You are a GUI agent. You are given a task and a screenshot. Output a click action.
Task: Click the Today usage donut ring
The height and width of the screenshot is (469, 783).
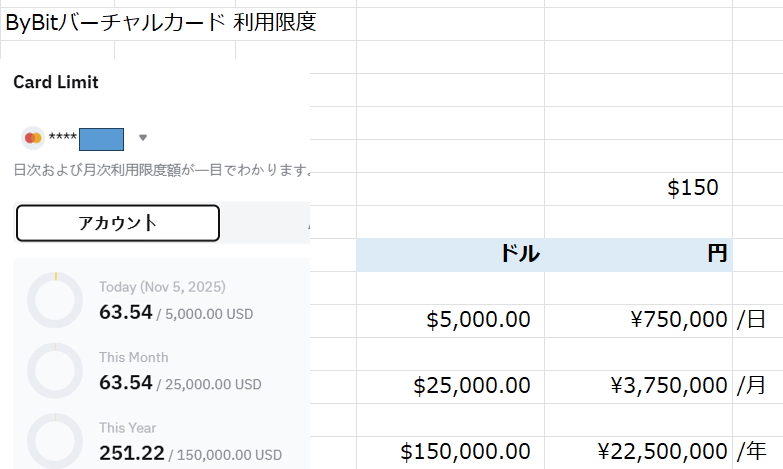coord(54,299)
